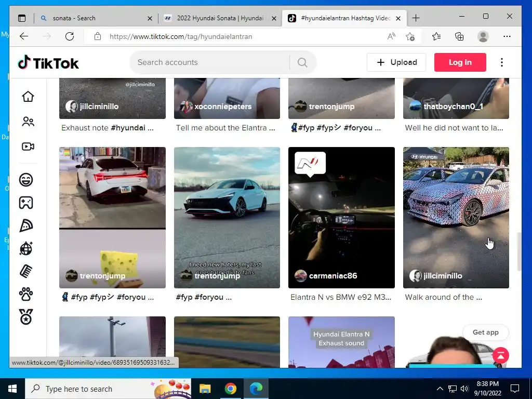Open the white Elantra rear taillight video
The width and height of the screenshot is (532, 399).
112,218
